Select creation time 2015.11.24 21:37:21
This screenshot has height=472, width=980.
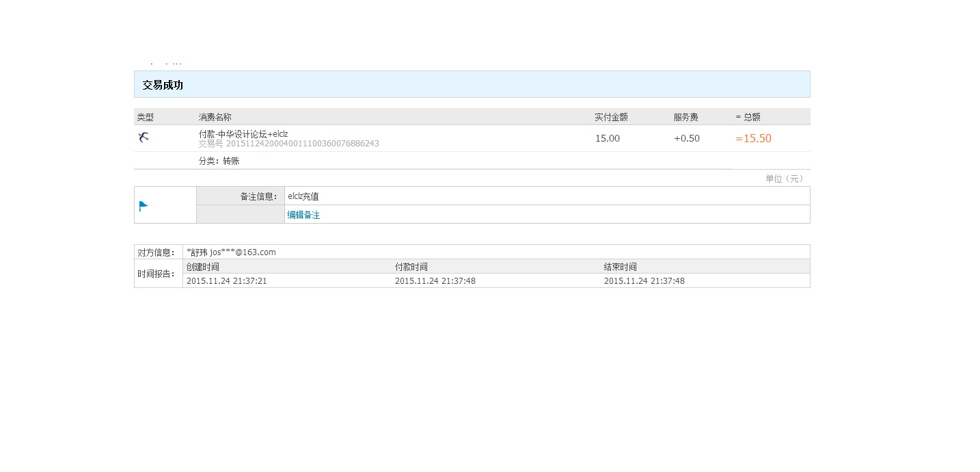[x=227, y=281]
